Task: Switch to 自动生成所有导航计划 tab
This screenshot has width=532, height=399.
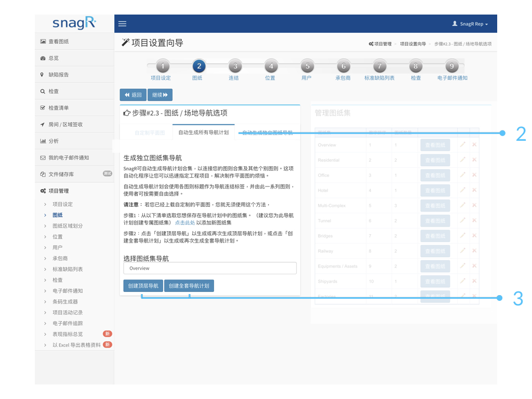Action: point(204,132)
